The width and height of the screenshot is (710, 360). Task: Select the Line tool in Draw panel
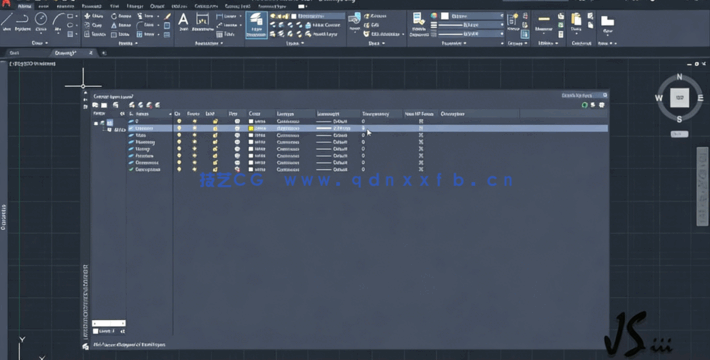tap(7, 21)
